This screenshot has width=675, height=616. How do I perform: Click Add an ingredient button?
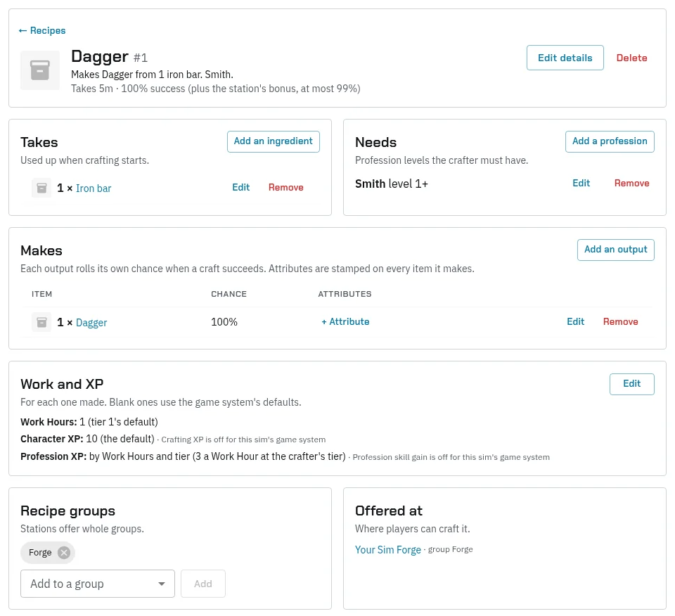(274, 141)
